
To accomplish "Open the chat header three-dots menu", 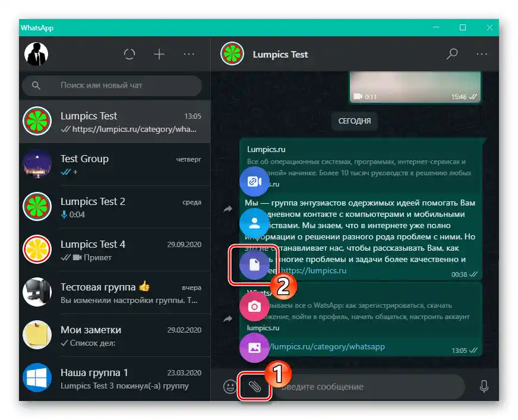I will pyautogui.click(x=482, y=54).
